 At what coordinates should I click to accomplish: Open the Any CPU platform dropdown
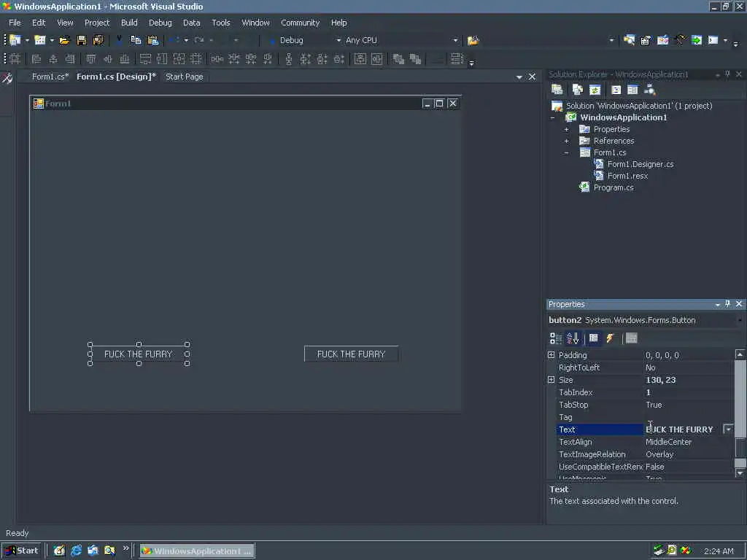click(x=455, y=41)
